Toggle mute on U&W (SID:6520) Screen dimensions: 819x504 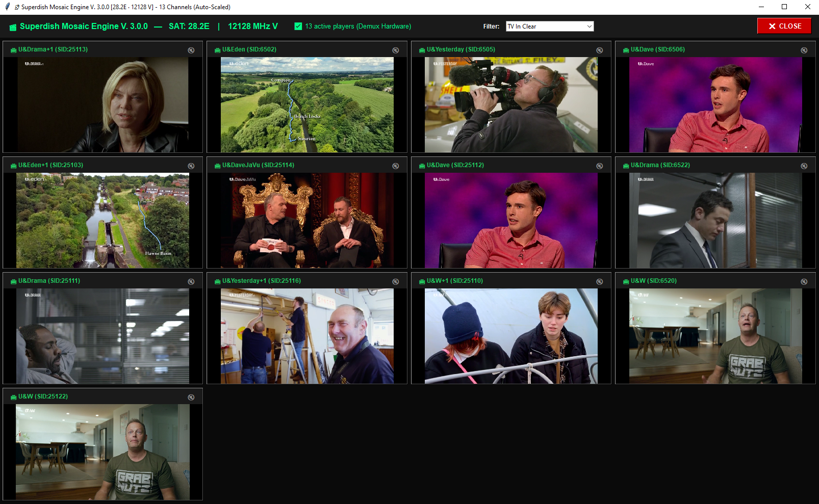point(804,281)
